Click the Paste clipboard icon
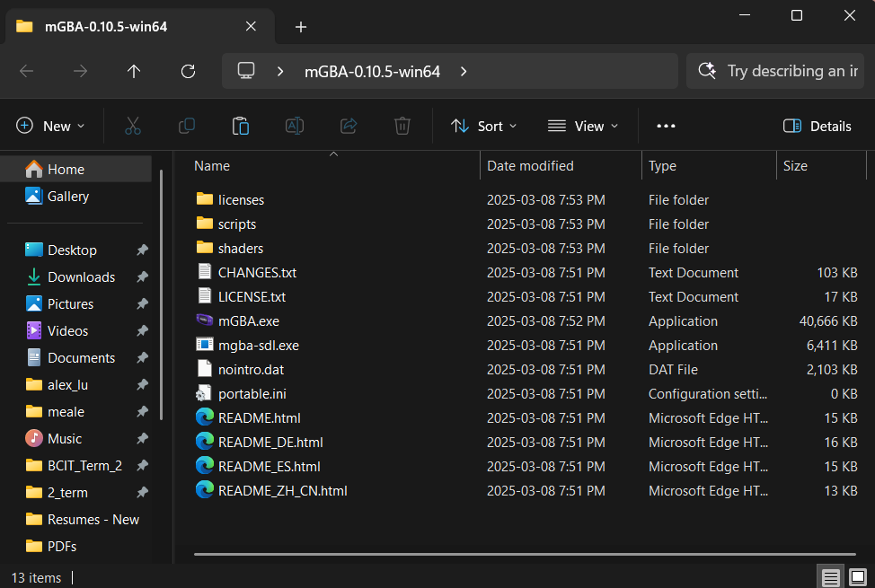 tap(241, 126)
